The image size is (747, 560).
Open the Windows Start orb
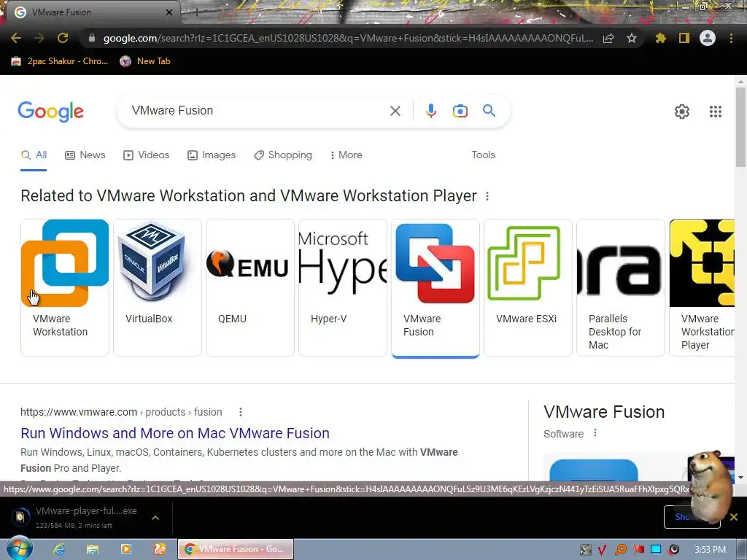[19, 548]
